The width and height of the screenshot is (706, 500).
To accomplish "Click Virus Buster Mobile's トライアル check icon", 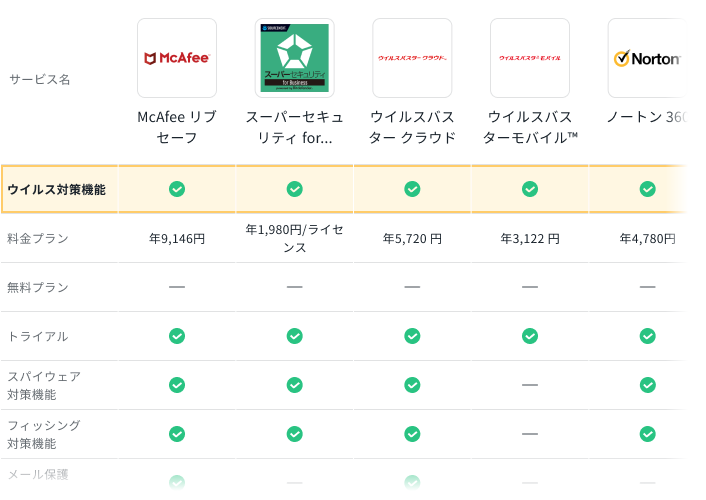I will coord(530,336).
